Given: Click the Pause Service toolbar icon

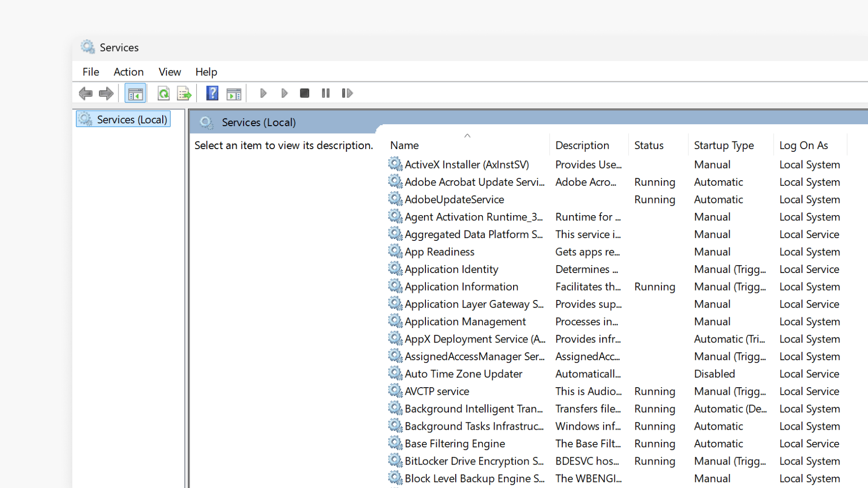Looking at the screenshot, I should [x=325, y=94].
